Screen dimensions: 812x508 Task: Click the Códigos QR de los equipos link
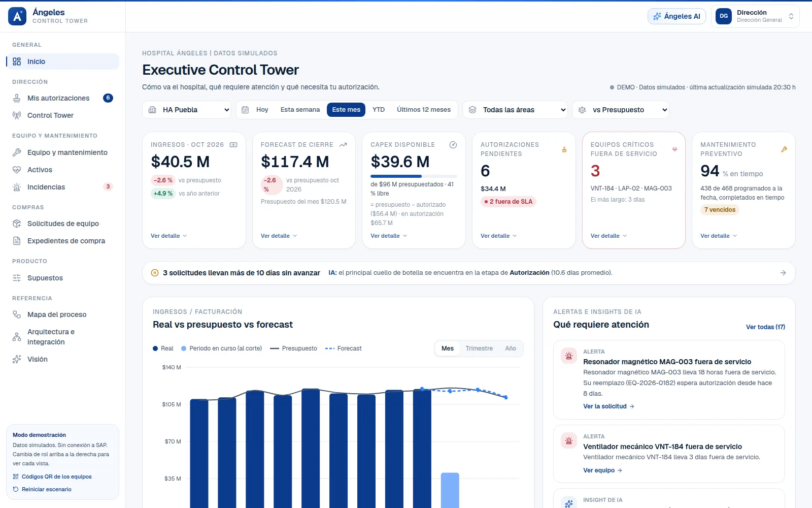pos(52,477)
